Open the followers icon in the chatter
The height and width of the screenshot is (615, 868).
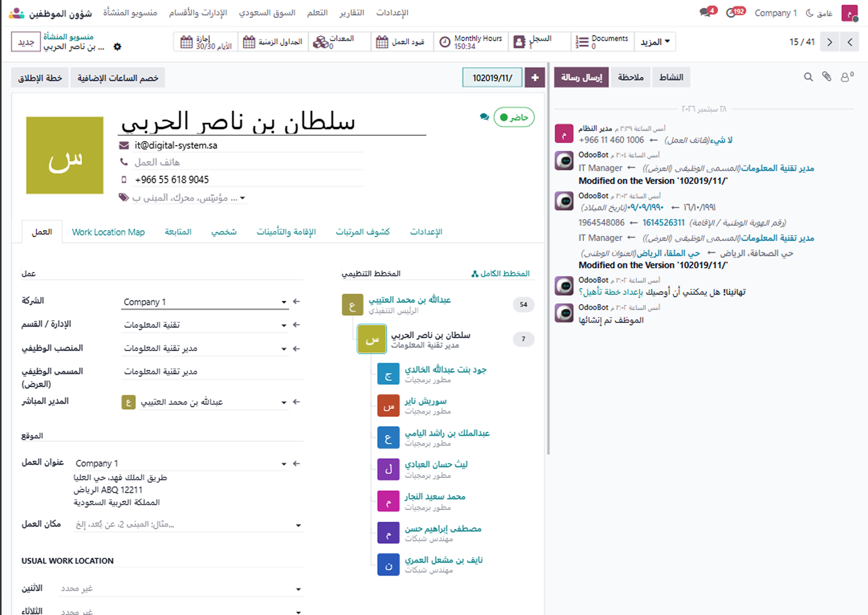click(847, 77)
